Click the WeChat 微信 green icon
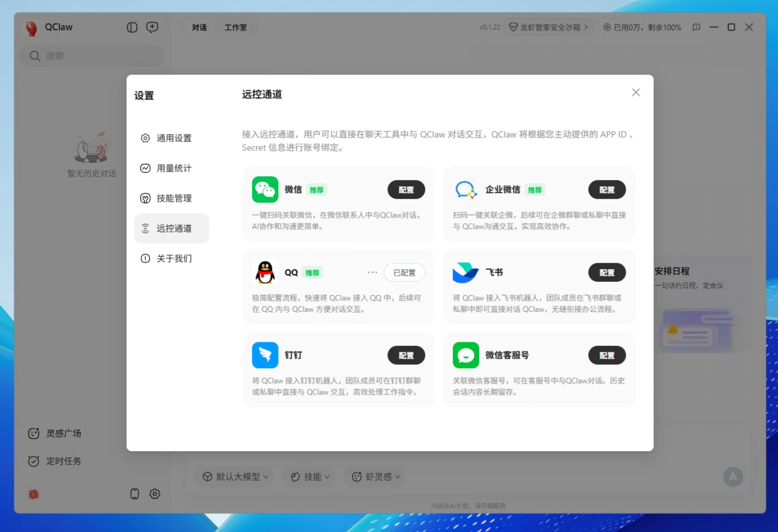Screen dimensions: 778x532 click(x=265, y=190)
